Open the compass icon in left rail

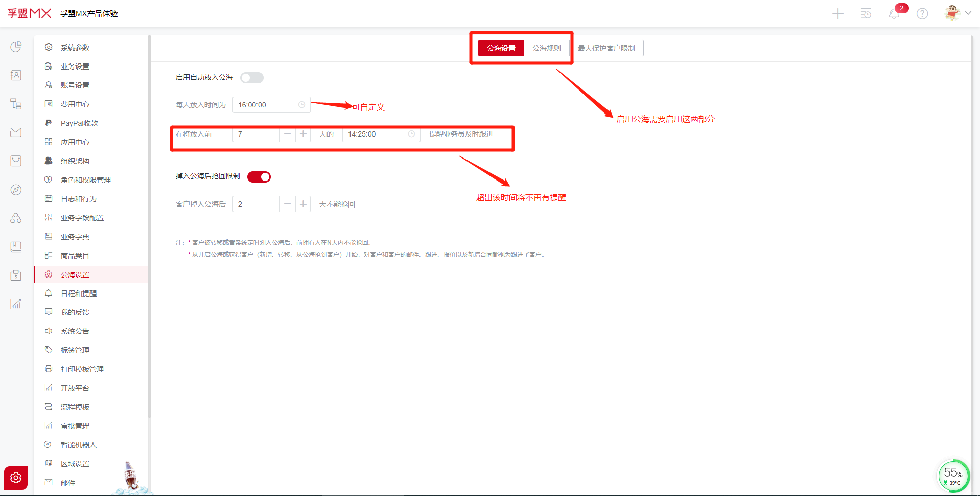(x=16, y=190)
